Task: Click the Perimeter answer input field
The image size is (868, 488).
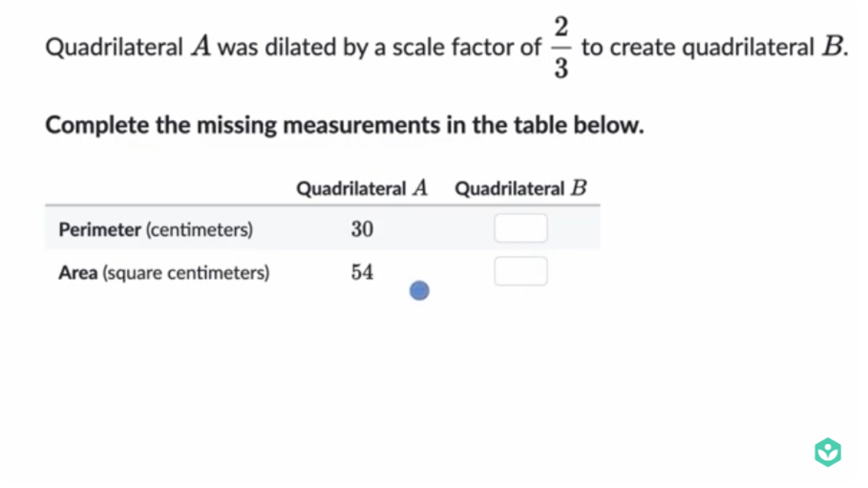Action: pos(521,228)
